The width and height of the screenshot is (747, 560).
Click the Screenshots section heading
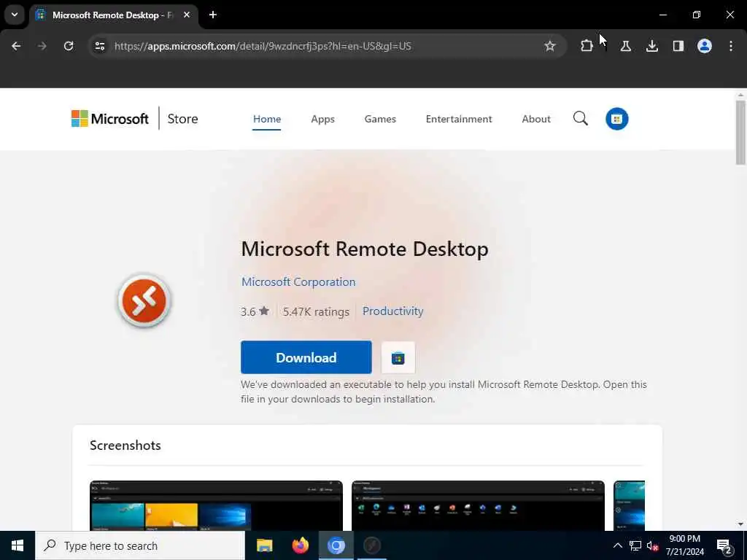(x=125, y=446)
